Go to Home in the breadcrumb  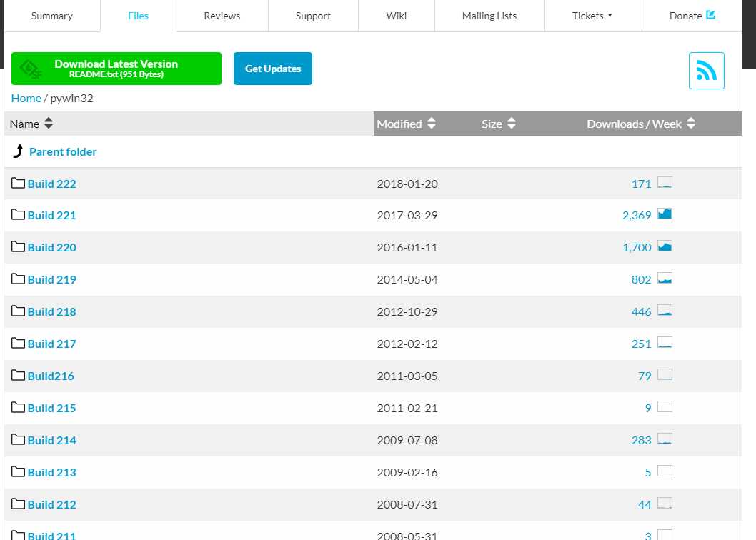click(26, 99)
